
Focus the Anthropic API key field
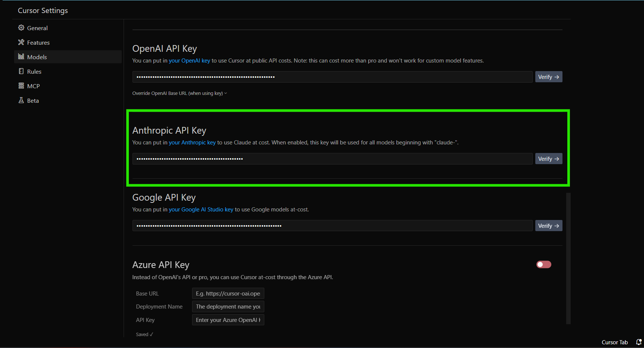(x=332, y=159)
